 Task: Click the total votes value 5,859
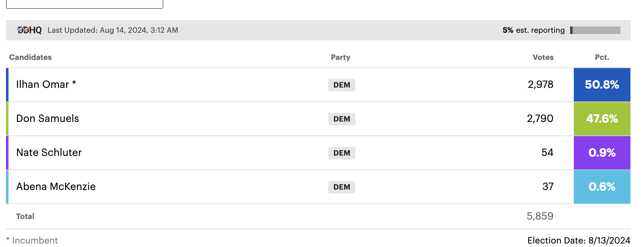tap(540, 216)
